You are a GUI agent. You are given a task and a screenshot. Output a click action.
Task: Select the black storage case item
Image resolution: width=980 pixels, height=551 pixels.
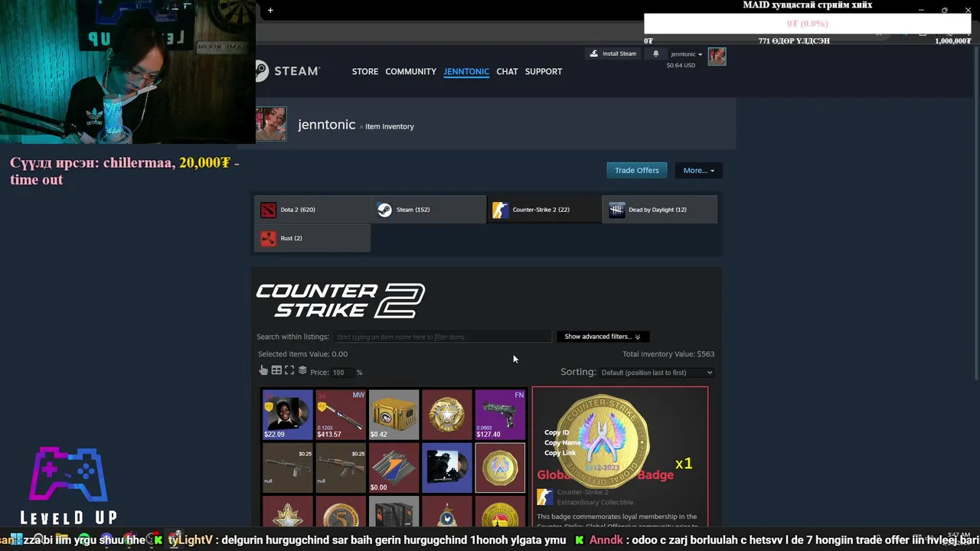click(394, 512)
